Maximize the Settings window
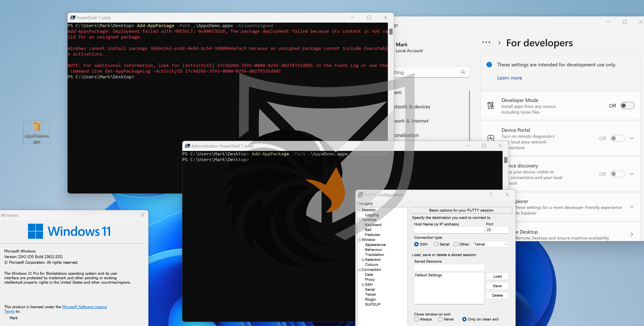644x326 pixels. pyautogui.click(x=625, y=22)
